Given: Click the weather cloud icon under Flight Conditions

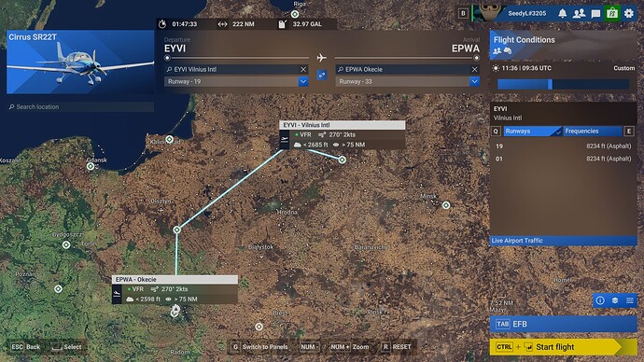Looking at the screenshot, I should click(508, 51).
